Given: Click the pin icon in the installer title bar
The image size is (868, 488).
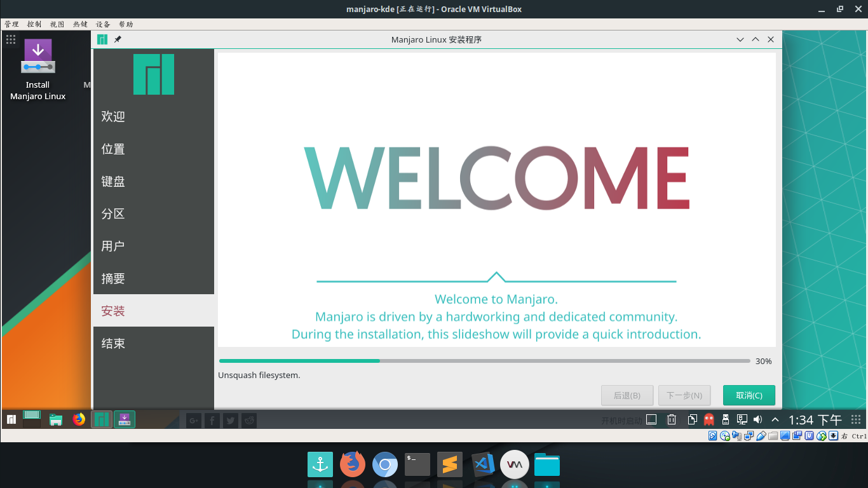Looking at the screenshot, I should [118, 39].
